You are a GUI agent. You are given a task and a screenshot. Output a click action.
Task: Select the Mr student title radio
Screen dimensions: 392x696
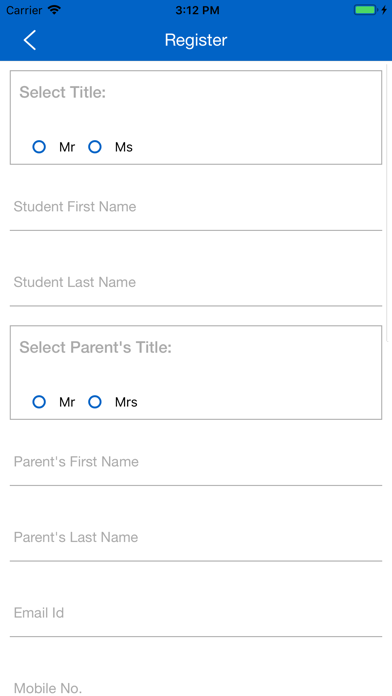[x=39, y=147]
